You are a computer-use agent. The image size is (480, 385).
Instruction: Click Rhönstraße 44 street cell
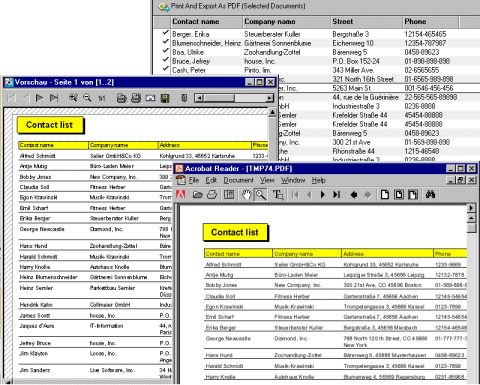click(353, 151)
